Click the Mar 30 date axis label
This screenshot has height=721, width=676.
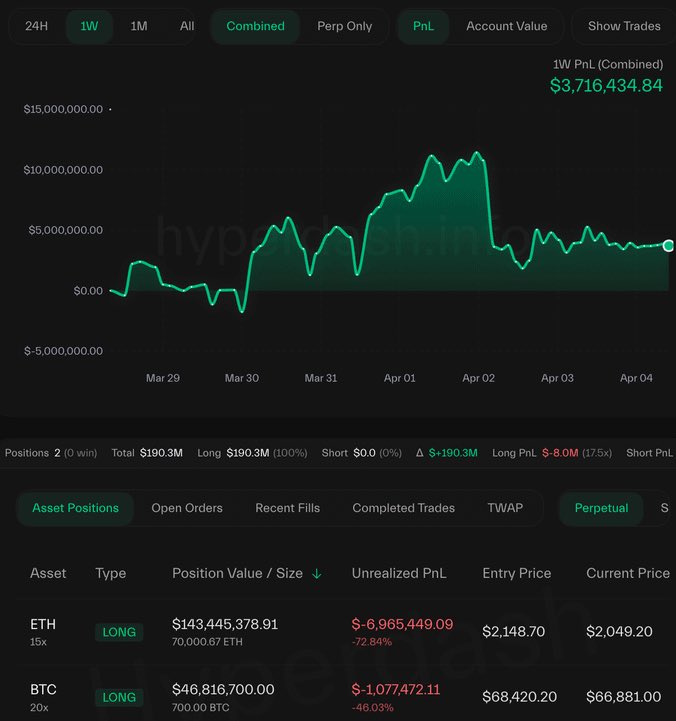[241, 378]
